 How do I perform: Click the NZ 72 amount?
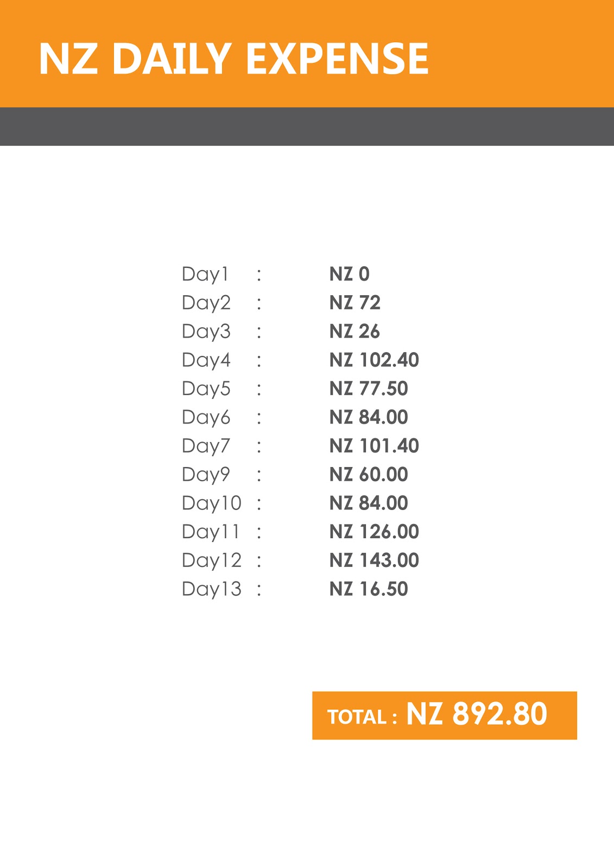pos(355,303)
